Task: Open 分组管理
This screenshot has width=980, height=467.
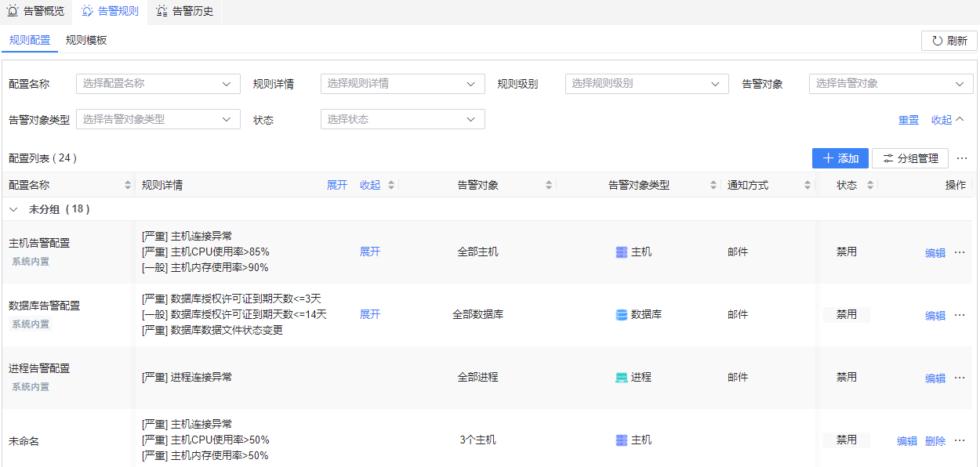Action: pyautogui.click(x=910, y=158)
